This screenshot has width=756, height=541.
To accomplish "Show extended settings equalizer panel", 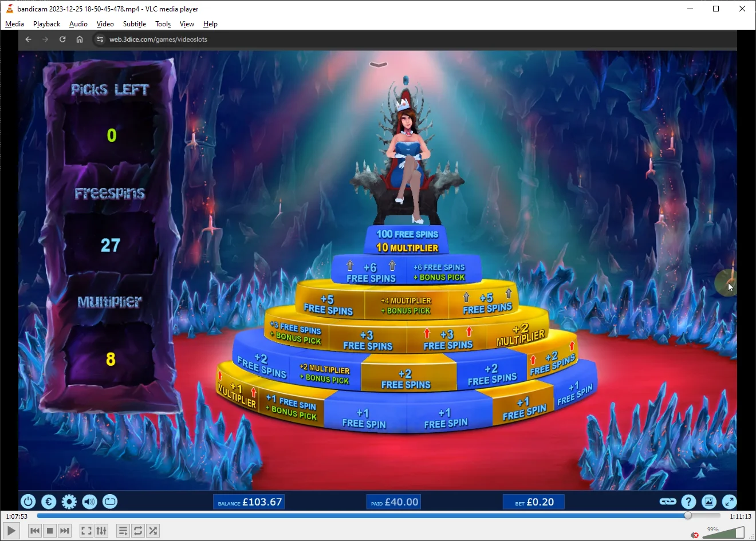I will click(x=101, y=531).
